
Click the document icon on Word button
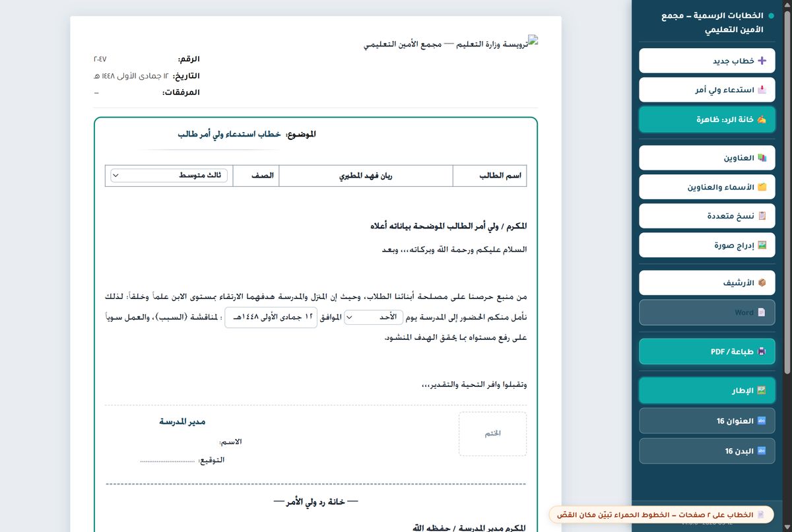click(x=762, y=312)
